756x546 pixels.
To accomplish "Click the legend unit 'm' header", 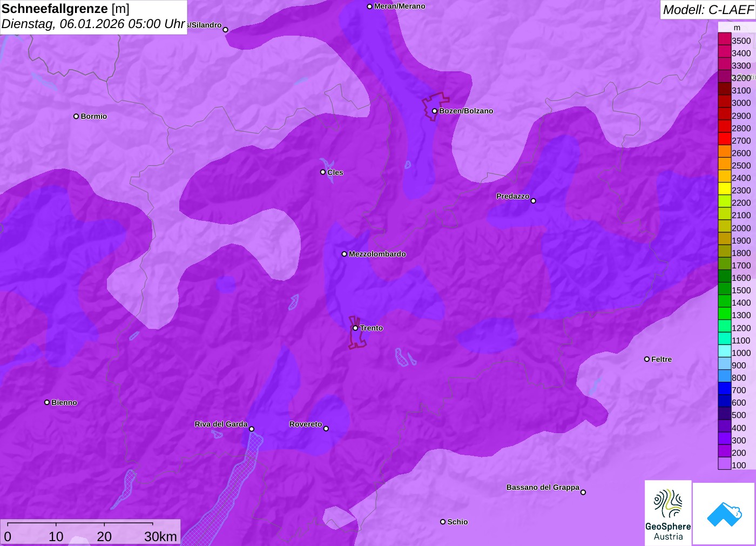I will tap(737, 28).
